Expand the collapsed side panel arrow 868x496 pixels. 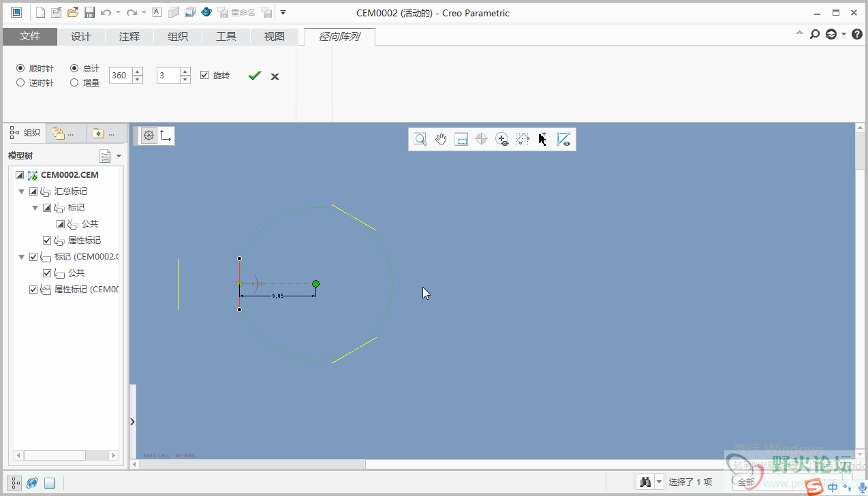point(132,422)
